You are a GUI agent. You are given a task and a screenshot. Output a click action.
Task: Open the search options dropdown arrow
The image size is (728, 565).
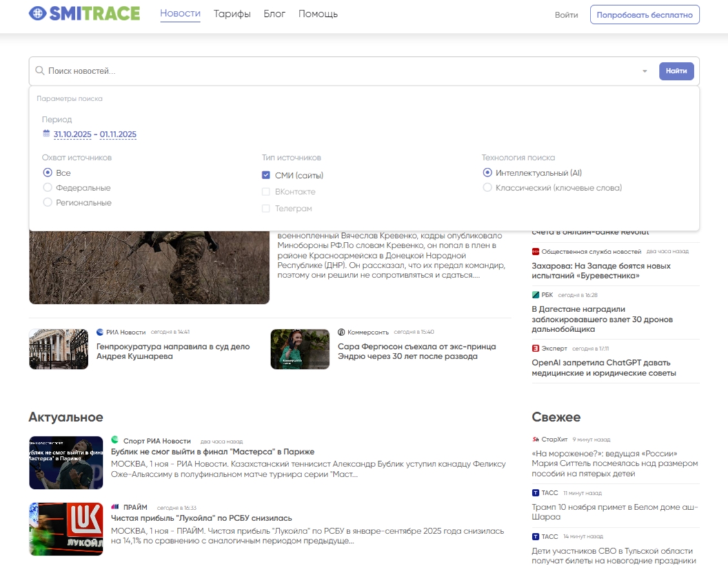(x=645, y=71)
